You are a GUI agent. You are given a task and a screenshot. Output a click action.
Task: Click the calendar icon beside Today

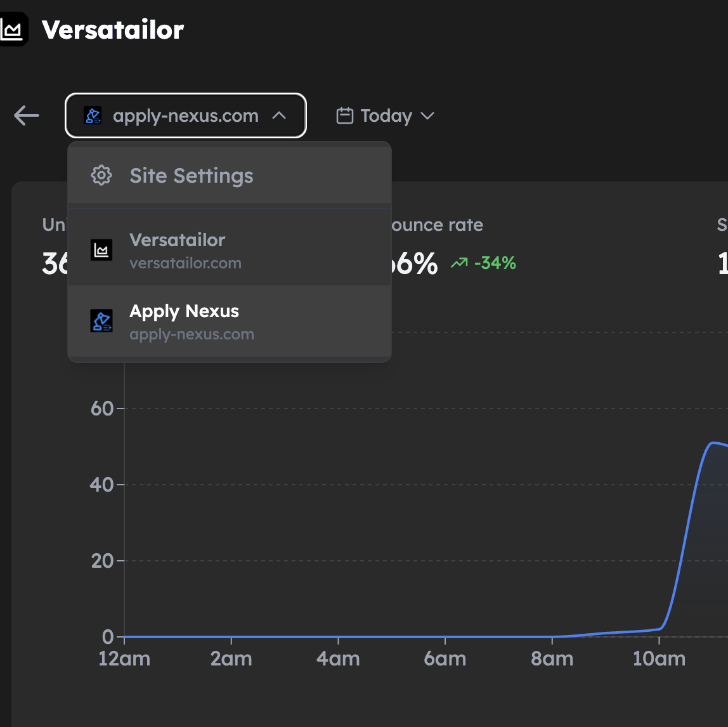pyautogui.click(x=344, y=115)
